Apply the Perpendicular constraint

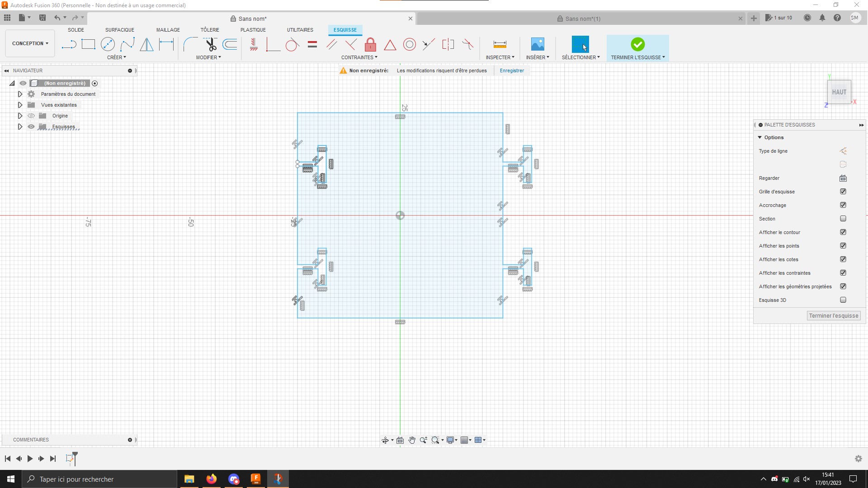point(351,44)
